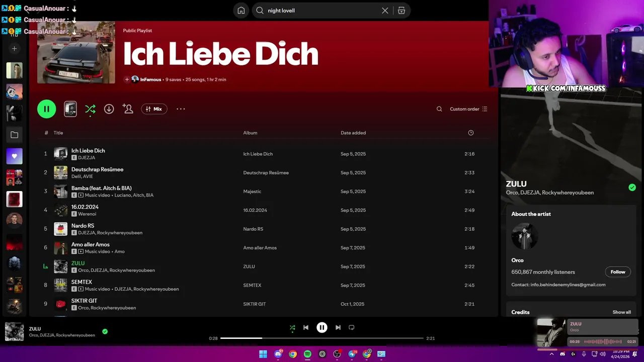Expand the system tray hidden icons chevron
The image size is (644, 362).
pos(552,354)
